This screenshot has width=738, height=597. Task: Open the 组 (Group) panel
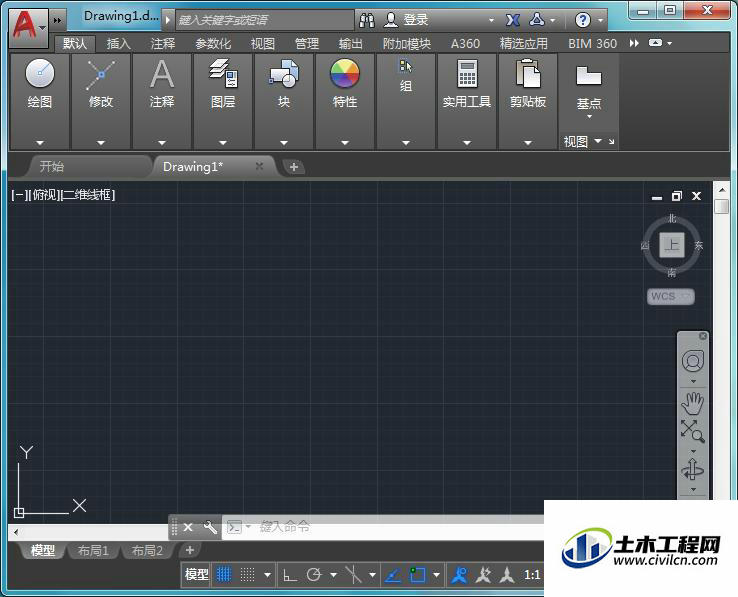(406, 75)
